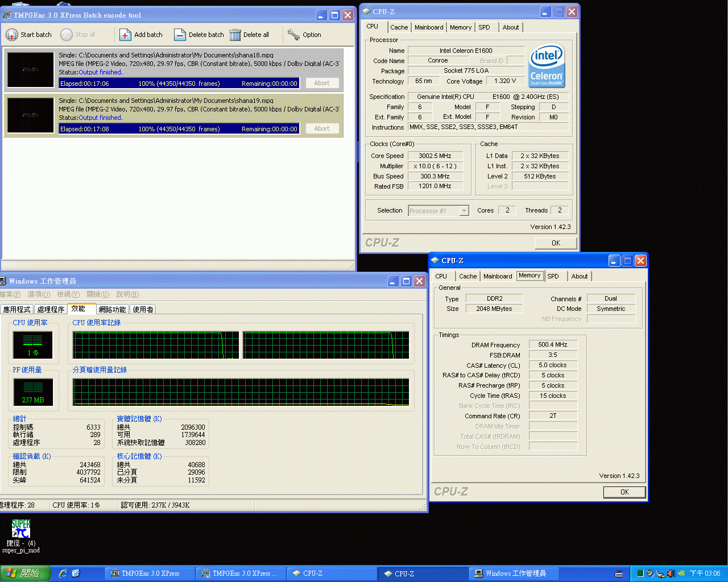728x582 pixels.
Task: Open Cache tab in lower CPU-Z window
Action: point(468,276)
